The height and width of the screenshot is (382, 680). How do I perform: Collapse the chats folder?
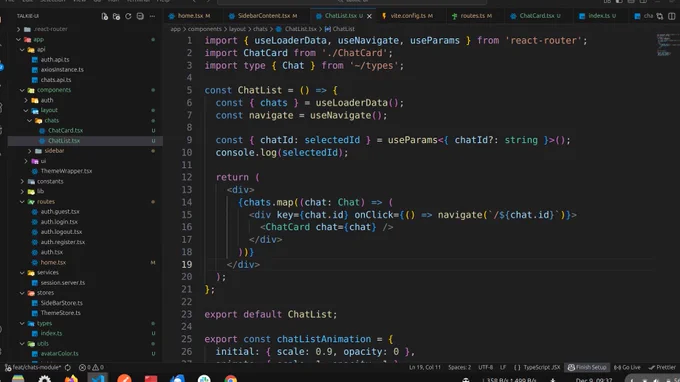pos(52,121)
